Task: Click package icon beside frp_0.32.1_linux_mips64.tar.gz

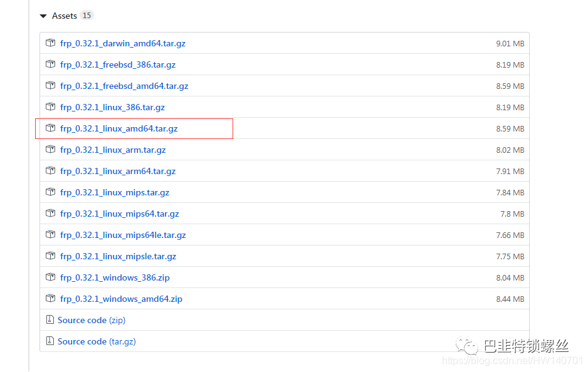Action: pyautogui.click(x=50, y=213)
